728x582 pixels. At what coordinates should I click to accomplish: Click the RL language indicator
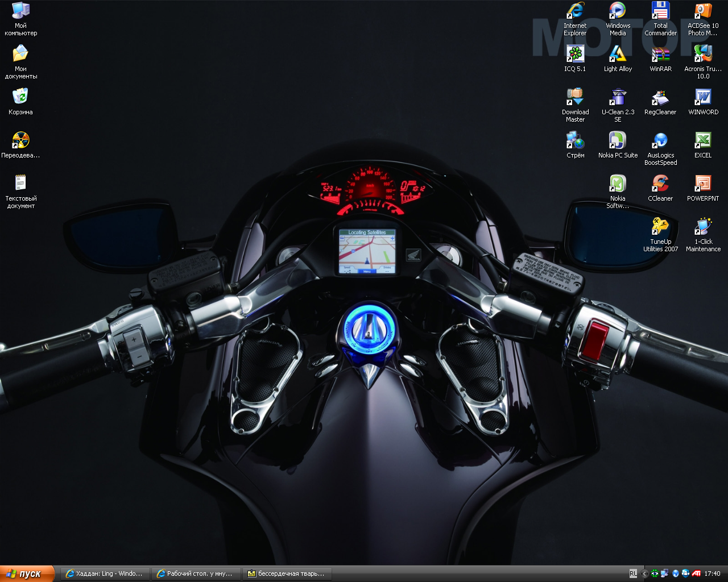[634, 574]
